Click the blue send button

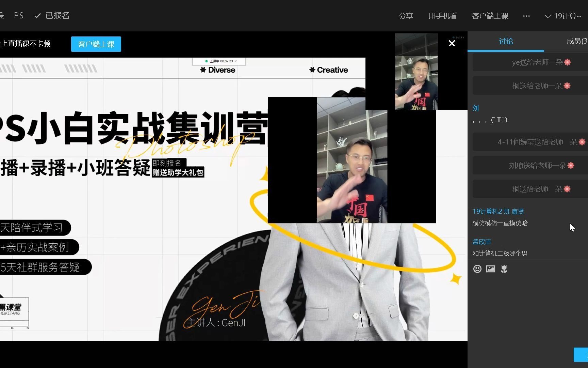(x=581, y=355)
